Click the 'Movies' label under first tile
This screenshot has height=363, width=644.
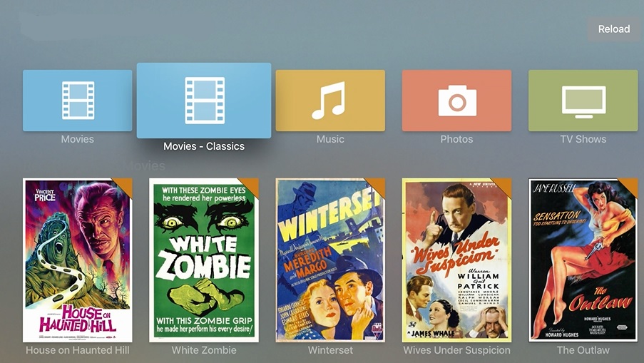tap(78, 139)
